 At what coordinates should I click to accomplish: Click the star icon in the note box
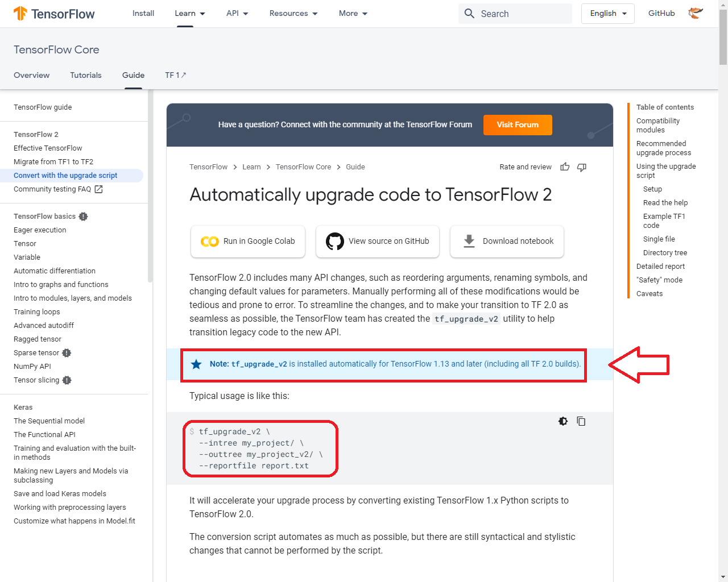(x=196, y=364)
